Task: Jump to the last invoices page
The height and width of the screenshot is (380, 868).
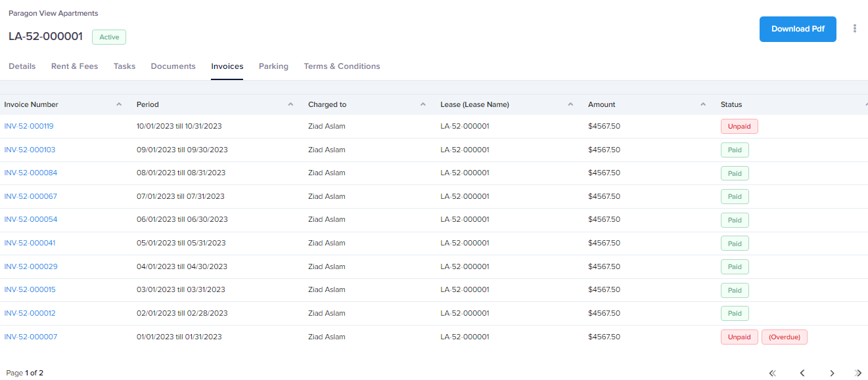Action: (x=858, y=373)
